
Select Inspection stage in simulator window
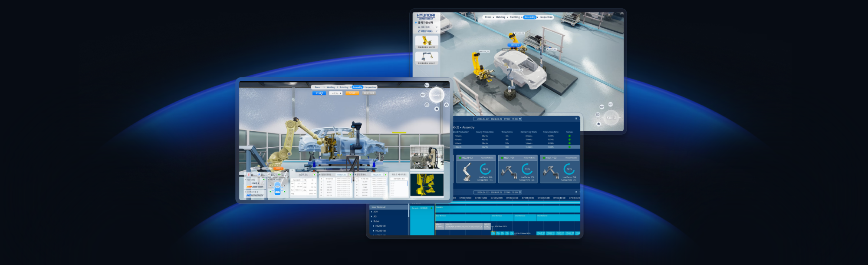click(x=371, y=87)
